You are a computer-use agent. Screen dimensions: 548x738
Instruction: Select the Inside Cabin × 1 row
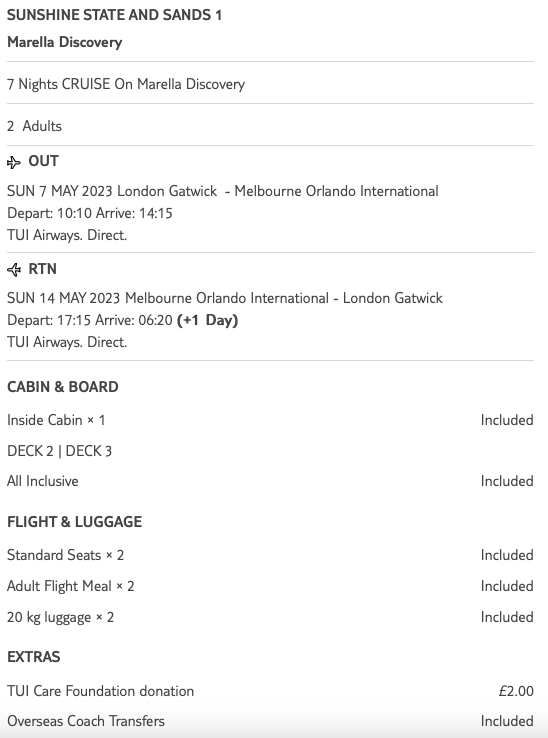pyautogui.click(x=270, y=420)
